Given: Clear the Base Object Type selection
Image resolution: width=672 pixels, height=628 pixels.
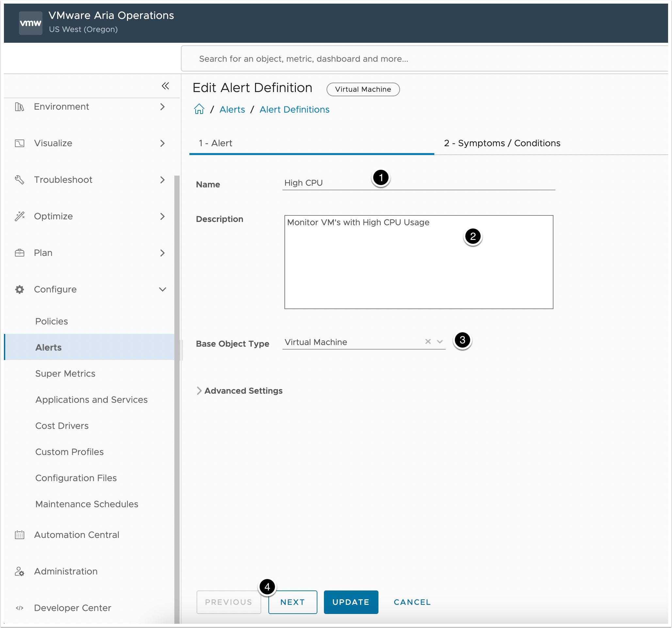Looking at the screenshot, I should 428,341.
